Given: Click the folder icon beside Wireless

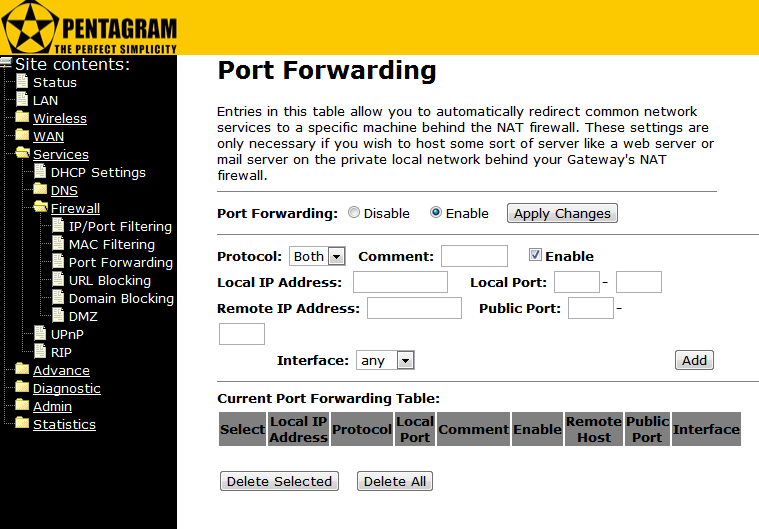Looking at the screenshot, I should (x=22, y=118).
